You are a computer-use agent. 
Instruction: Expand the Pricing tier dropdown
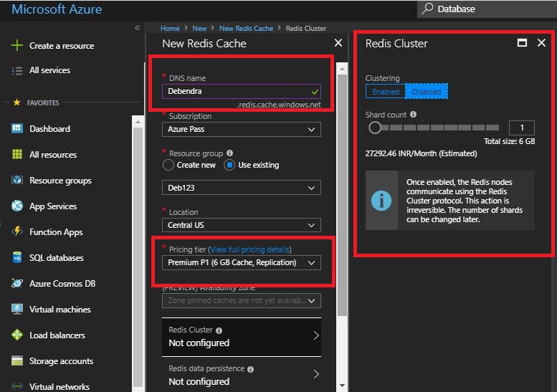point(242,263)
